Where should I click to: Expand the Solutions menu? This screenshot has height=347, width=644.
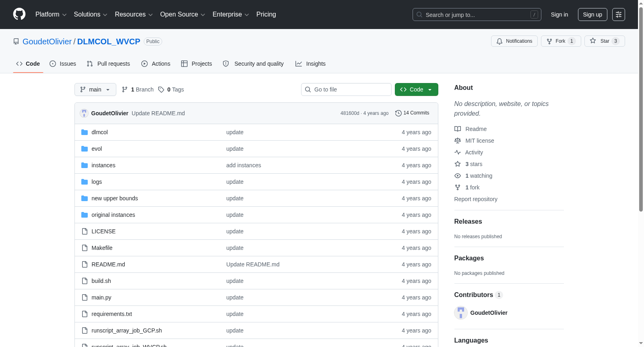point(91,15)
